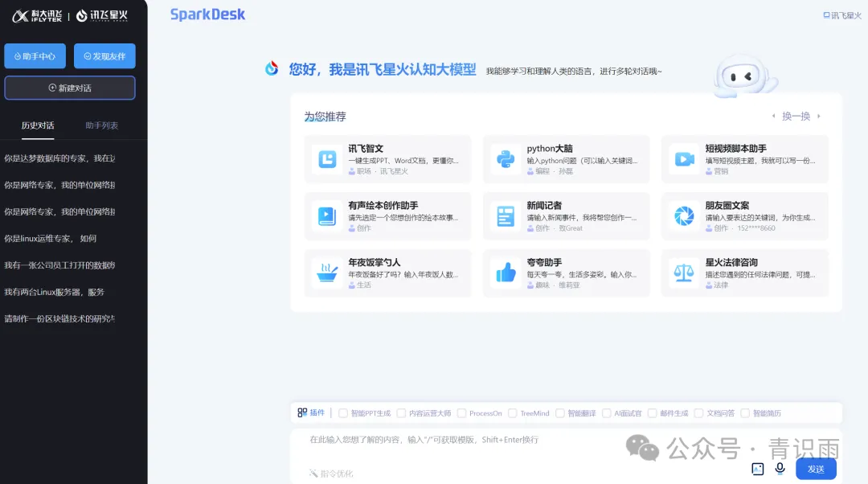Click the 短视频脚本助手 video icon
868x484 pixels.
[x=684, y=158]
